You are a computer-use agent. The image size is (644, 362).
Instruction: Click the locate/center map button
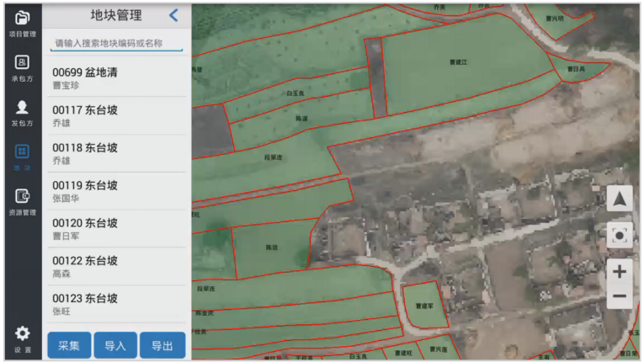coord(620,235)
